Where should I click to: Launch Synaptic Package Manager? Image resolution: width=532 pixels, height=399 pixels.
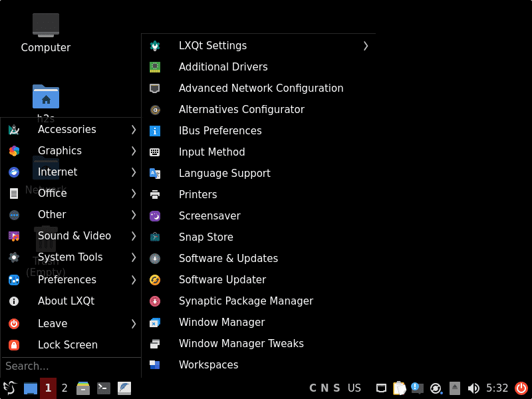pyautogui.click(x=245, y=301)
